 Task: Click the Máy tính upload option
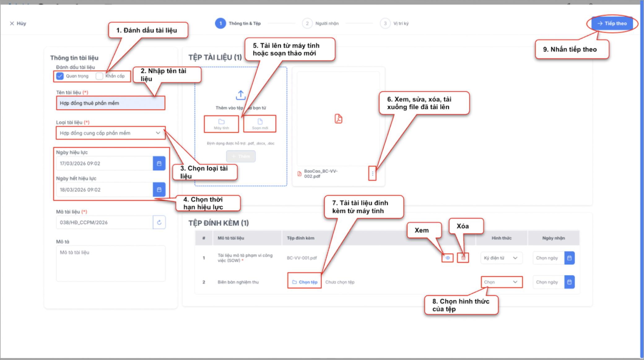click(x=221, y=124)
